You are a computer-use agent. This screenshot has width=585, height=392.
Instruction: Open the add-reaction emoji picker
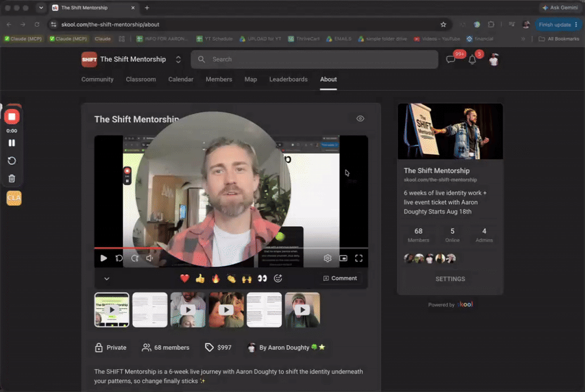[278, 278]
